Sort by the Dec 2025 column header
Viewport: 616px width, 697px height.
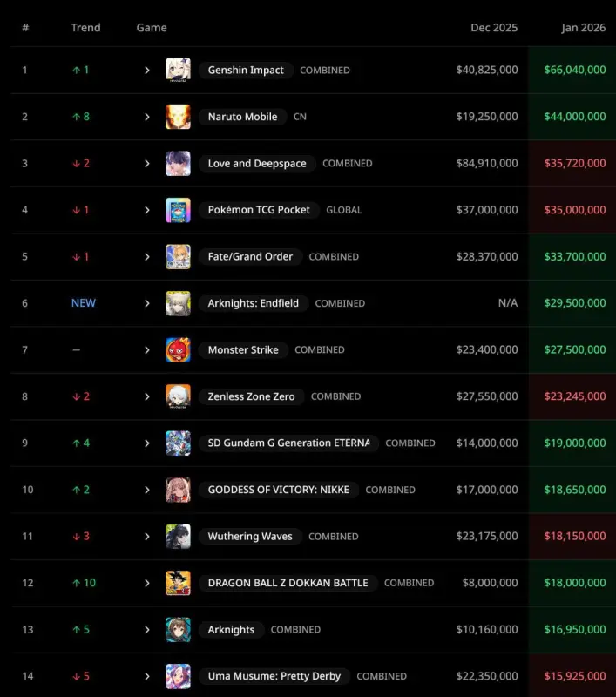(x=494, y=28)
